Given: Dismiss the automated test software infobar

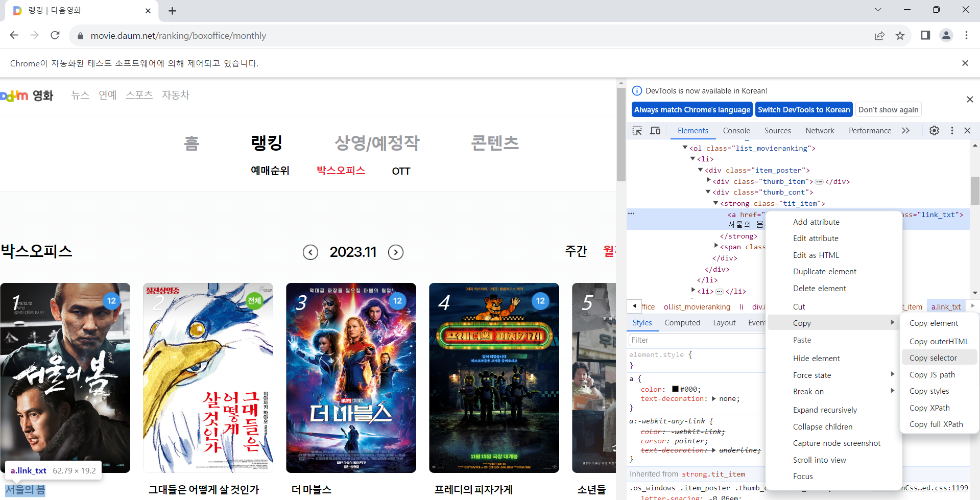Looking at the screenshot, I should pos(965,63).
